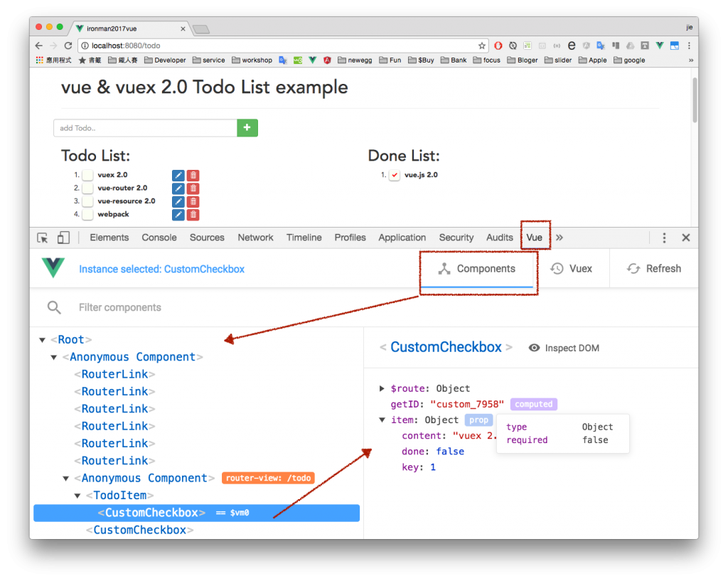Activate the DevTools element inspector icon

coord(42,238)
